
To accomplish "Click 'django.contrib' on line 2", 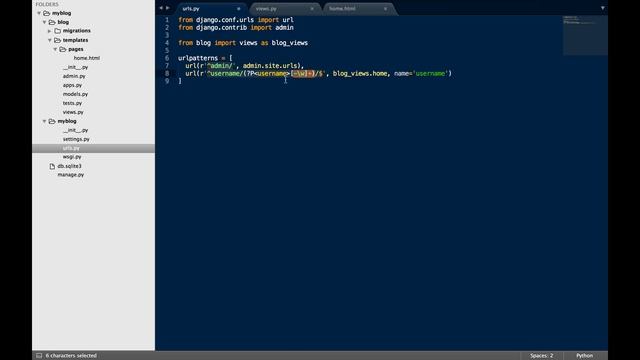I will pyautogui.click(x=221, y=27).
